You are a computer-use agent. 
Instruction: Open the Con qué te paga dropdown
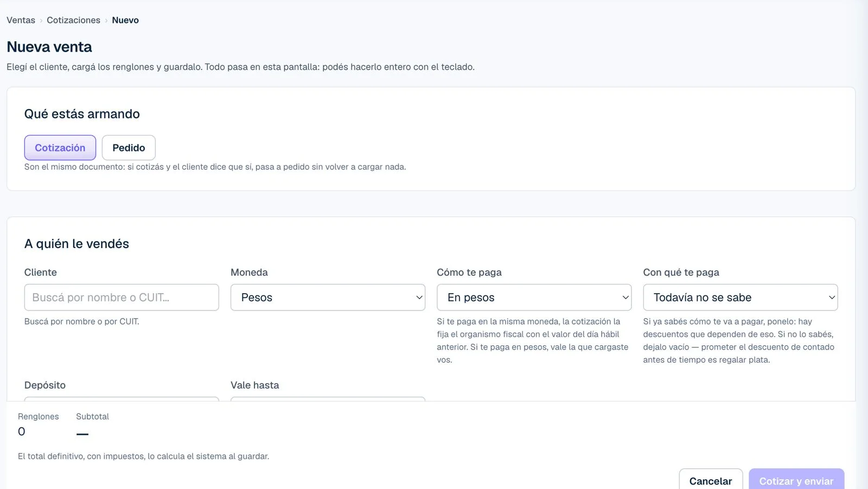(x=741, y=297)
